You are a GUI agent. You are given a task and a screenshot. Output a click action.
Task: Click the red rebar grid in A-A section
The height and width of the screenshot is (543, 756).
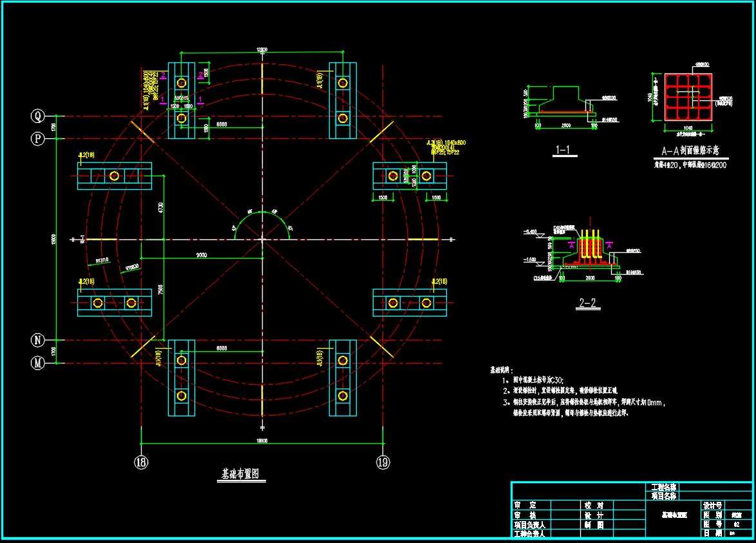pyautogui.click(x=688, y=97)
